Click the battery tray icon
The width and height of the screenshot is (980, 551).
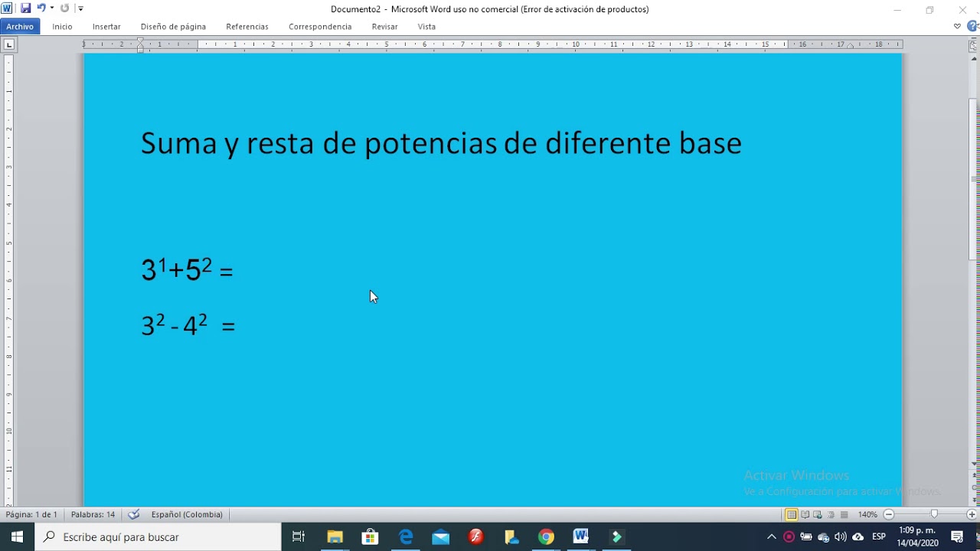coord(806,536)
